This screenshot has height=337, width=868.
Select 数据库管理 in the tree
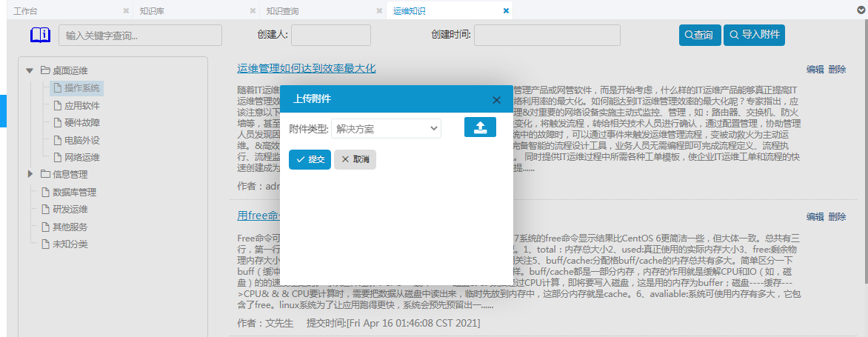click(75, 193)
